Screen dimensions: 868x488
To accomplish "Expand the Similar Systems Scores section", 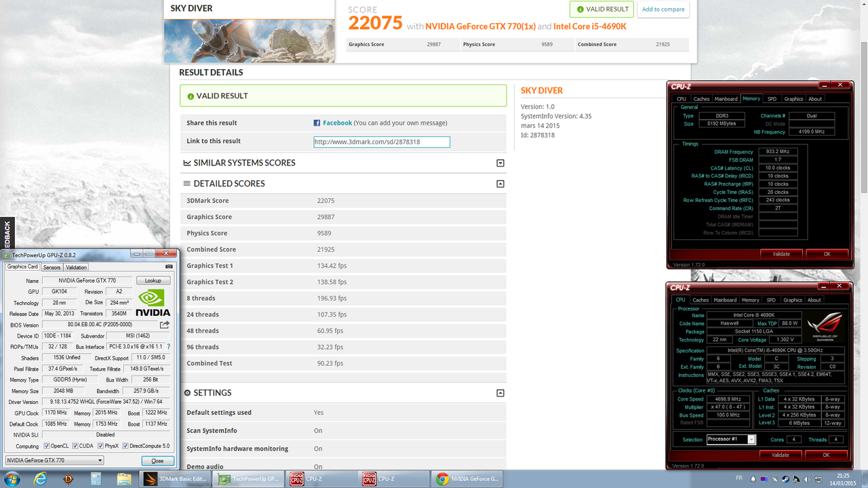I will [x=500, y=163].
